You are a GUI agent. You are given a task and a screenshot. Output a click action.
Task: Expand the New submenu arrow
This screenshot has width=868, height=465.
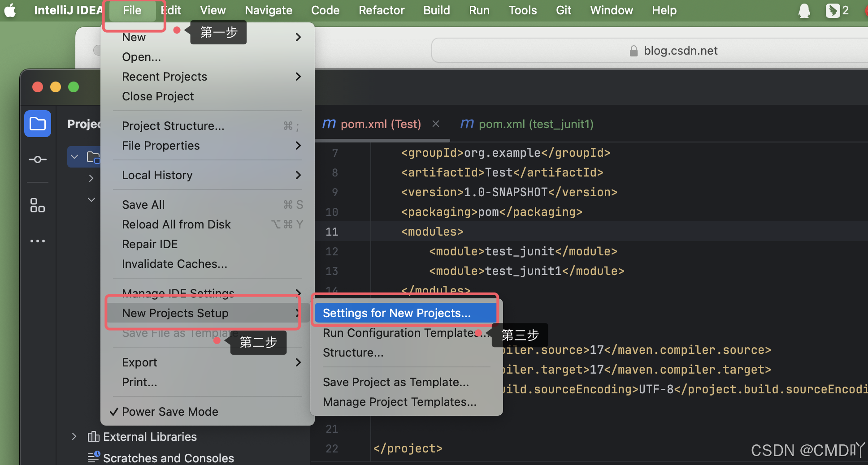point(298,37)
